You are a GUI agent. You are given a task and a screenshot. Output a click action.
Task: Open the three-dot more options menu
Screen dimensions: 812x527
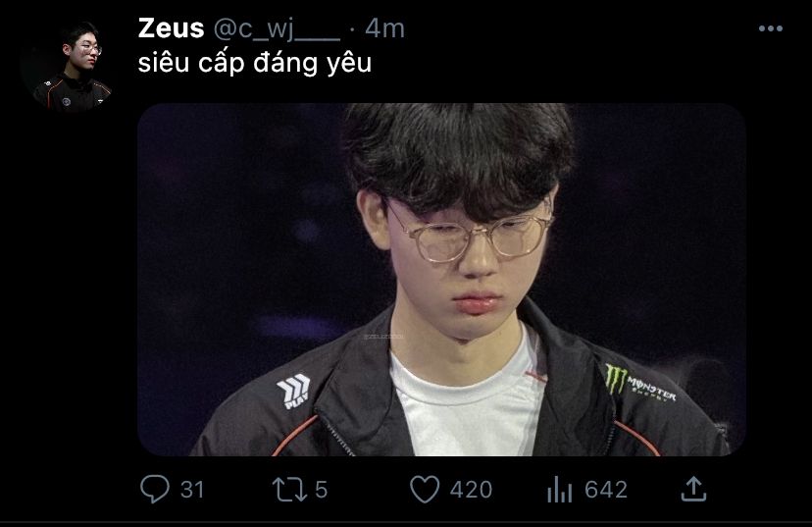coord(771,28)
